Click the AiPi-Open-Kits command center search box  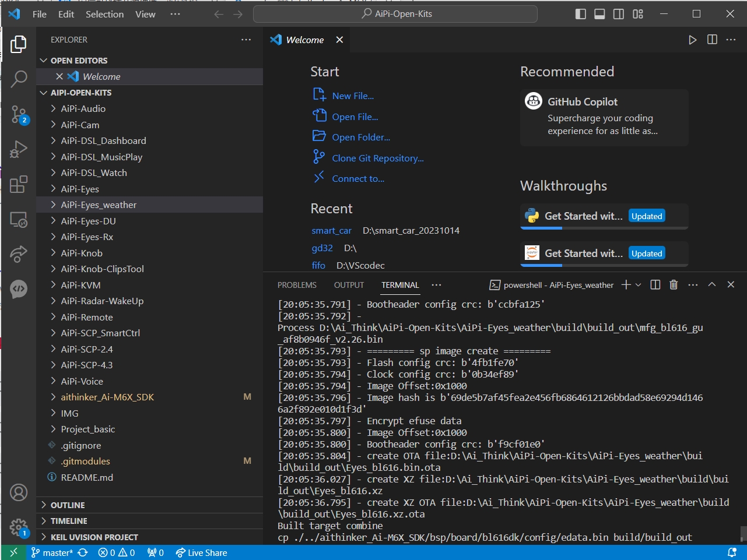[x=395, y=14]
